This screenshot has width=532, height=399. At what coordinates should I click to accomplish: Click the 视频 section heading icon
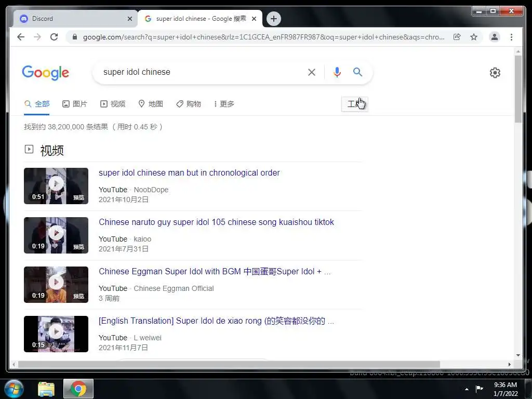click(x=29, y=149)
